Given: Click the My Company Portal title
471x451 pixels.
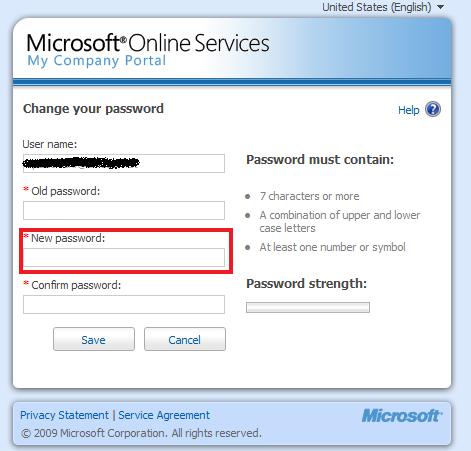Looking at the screenshot, I should pos(97,61).
